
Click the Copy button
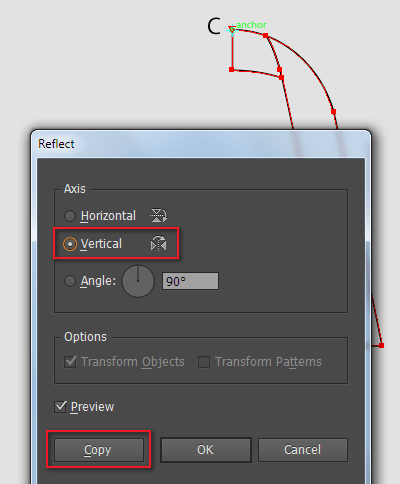pos(99,450)
